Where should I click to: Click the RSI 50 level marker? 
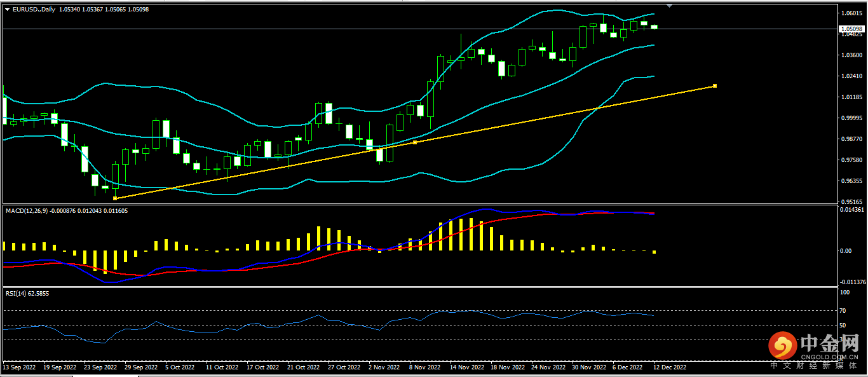coord(844,326)
